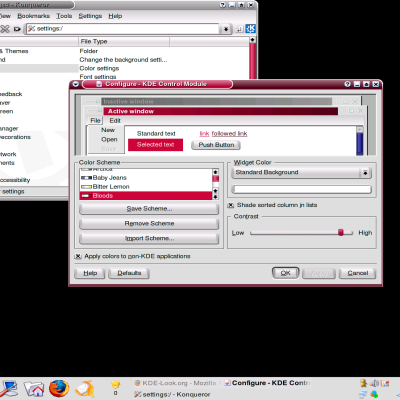Click New in preview File menu
Screen dimensions: 400x400
click(108, 130)
